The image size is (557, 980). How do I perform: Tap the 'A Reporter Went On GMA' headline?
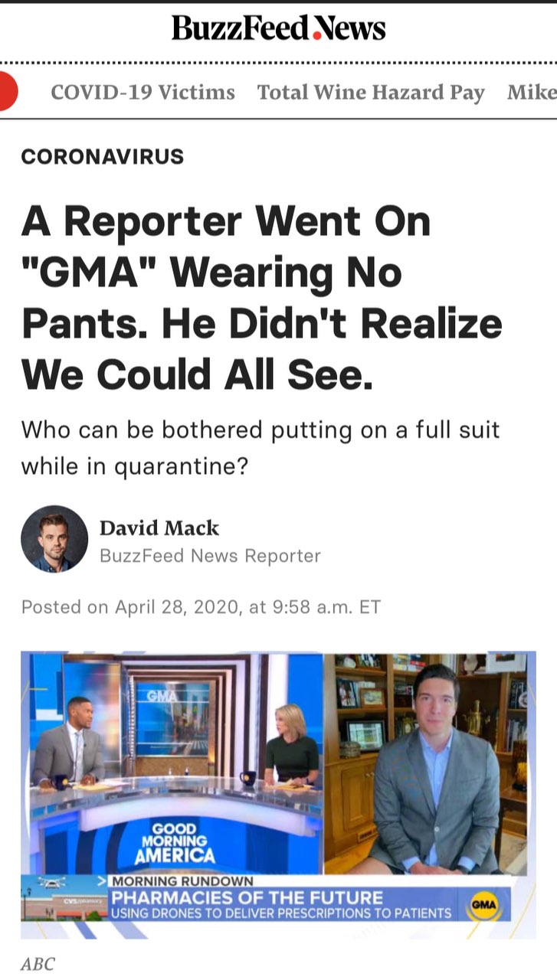(261, 298)
